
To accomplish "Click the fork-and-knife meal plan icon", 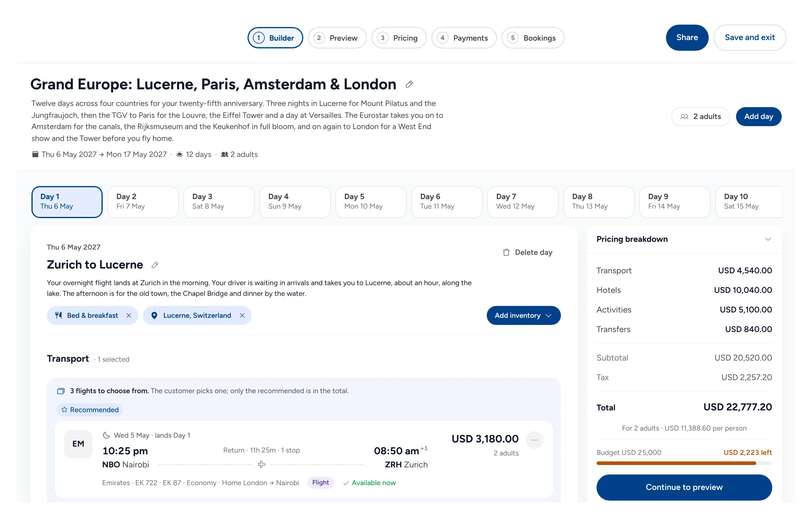I will point(58,315).
